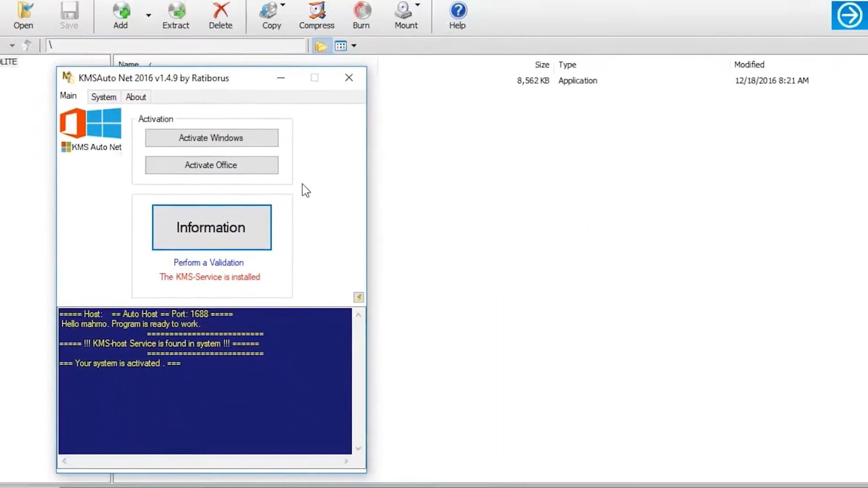Sort by the Type column header
This screenshot has height=488, width=868.
[567, 65]
